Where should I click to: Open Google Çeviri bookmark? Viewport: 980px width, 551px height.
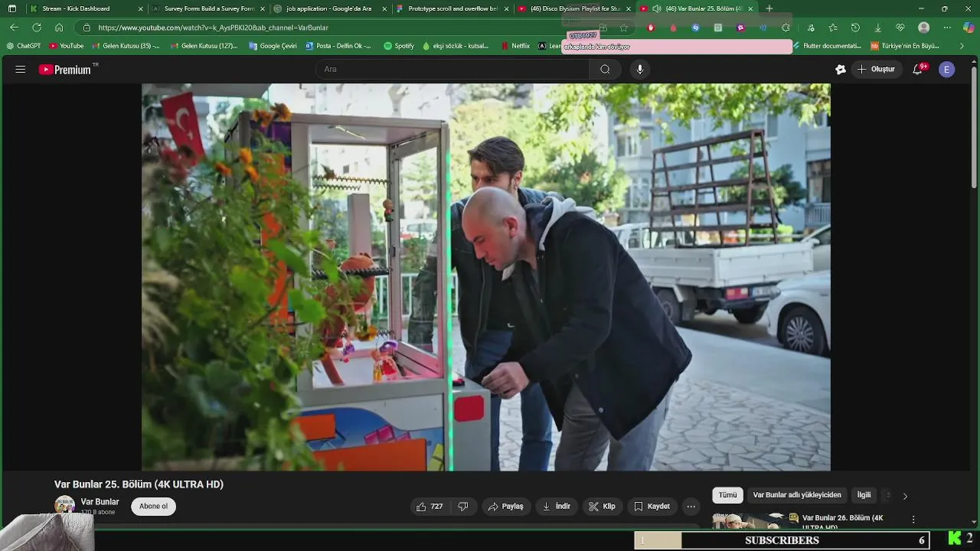pyautogui.click(x=273, y=46)
